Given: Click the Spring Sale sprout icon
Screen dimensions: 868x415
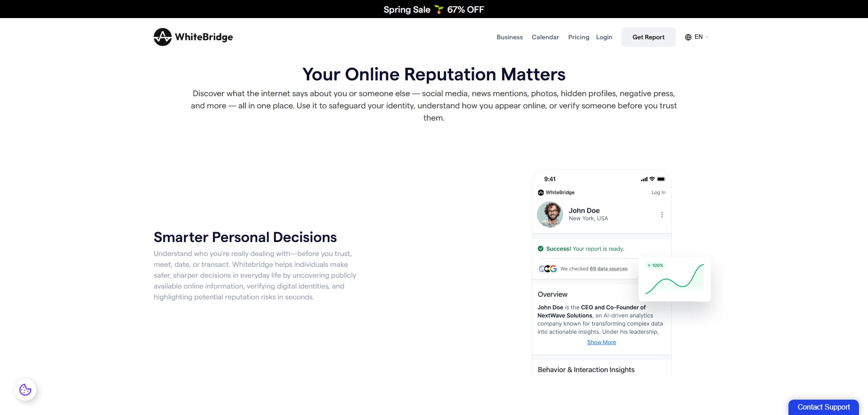Looking at the screenshot, I should [439, 9].
